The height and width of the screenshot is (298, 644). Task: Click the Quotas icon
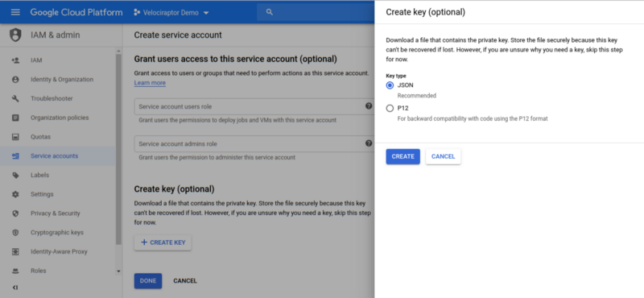click(x=15, y=137)
